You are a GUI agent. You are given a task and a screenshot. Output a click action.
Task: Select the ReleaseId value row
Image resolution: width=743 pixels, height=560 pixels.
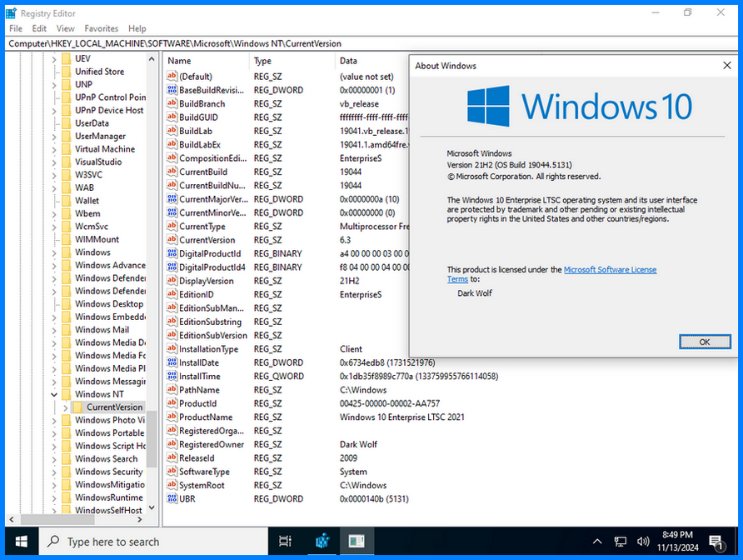pyautogui.click(x=197, y=458)
